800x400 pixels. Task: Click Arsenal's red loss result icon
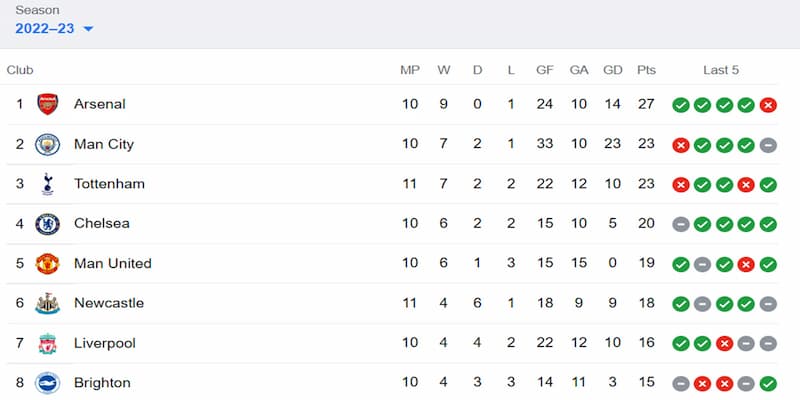[x=768, y=105]
